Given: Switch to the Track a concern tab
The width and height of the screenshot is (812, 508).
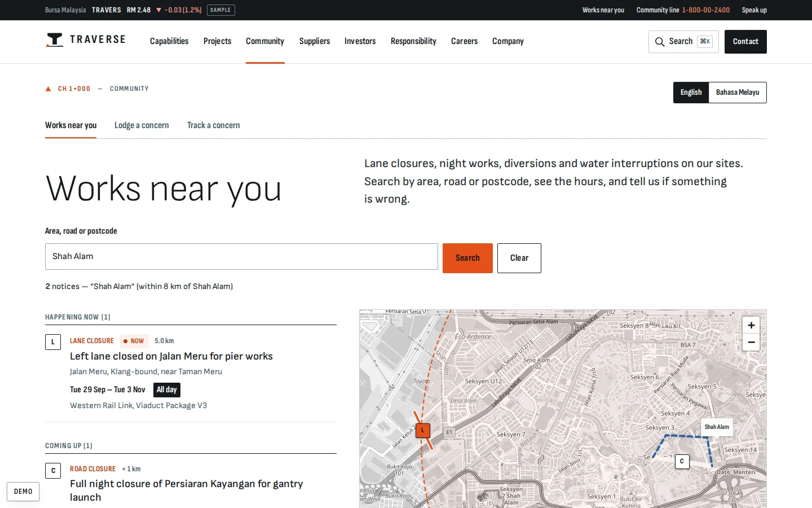Looking at the screenshot, I should (x=214, y=125).
